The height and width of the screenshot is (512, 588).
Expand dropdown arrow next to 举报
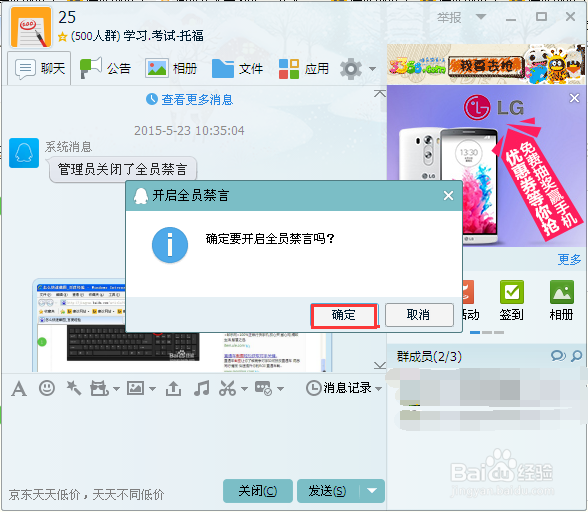click(x=481, y=17)
